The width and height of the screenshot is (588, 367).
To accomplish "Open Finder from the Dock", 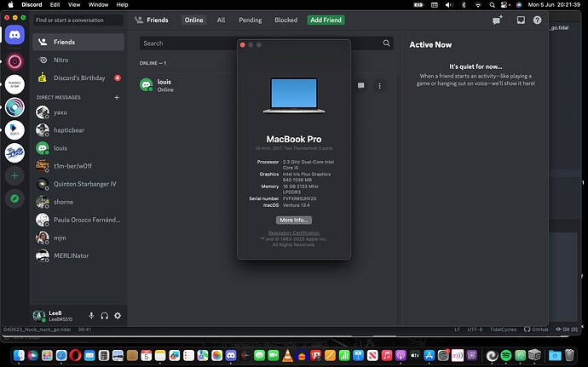I will (19, 355).
